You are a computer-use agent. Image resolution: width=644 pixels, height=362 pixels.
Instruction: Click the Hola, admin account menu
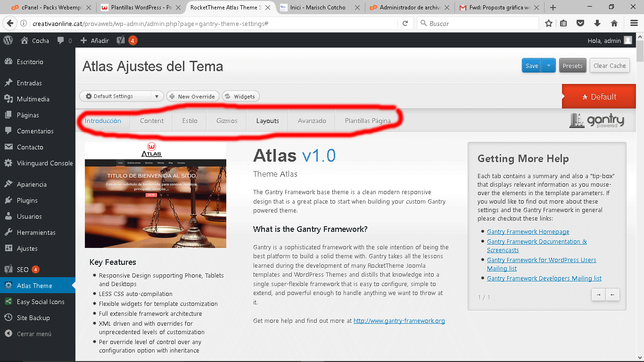click(x=610, y=41)
